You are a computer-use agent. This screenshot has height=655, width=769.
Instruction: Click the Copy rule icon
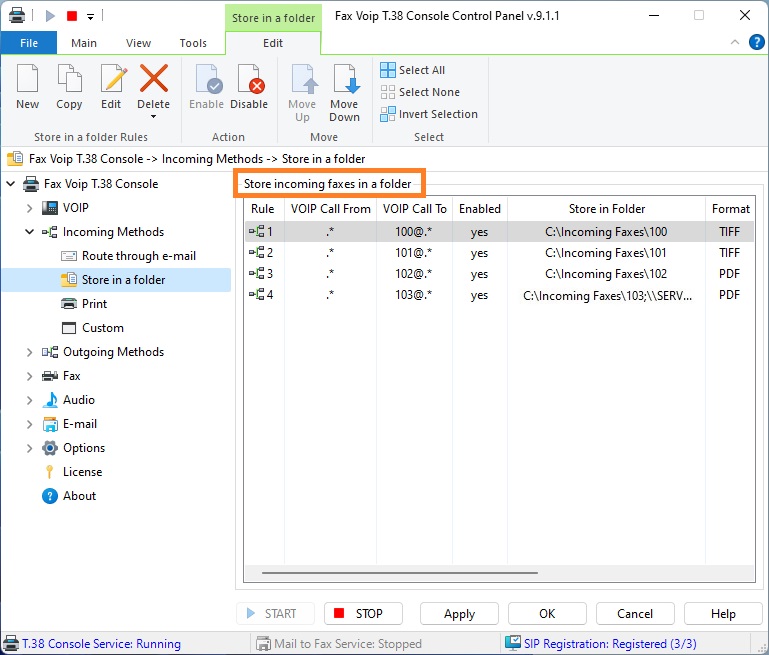(x=69, y=78)
